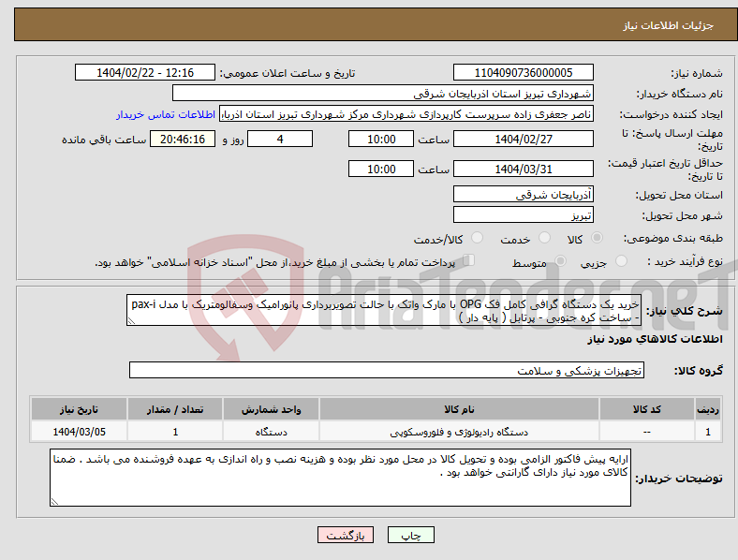738x560 pixels.
Task: Select the کالا/خدمت radio button
Action: point(478,238)
